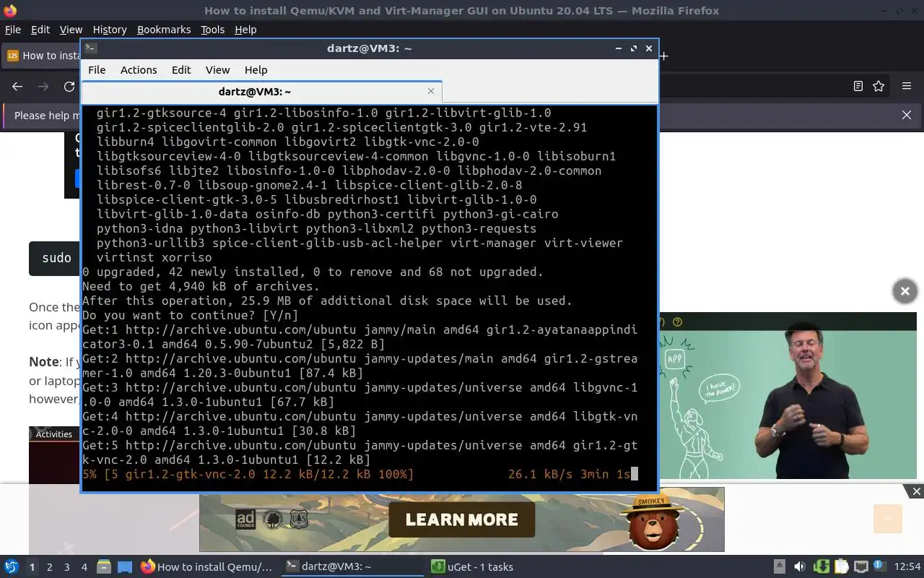Open the terminal File menu
The image size is (924, 578).
(x=97, y=70)
